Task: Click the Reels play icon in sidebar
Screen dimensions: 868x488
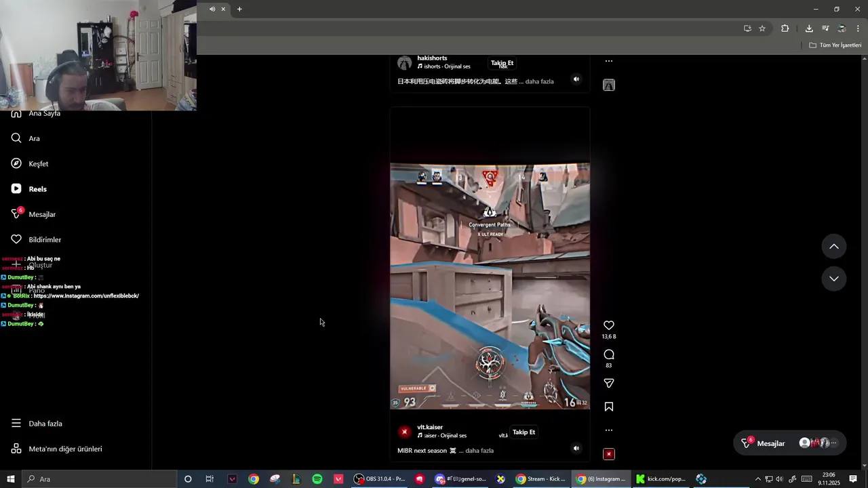Action: (16, 189)
